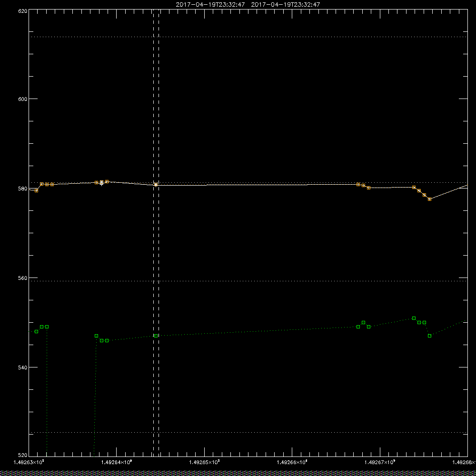Image resolution: width=476 pixels, height=476 pixels.
Task: Click the 1.49267×10⁹ x-axis label
Action: click(380, 462)
